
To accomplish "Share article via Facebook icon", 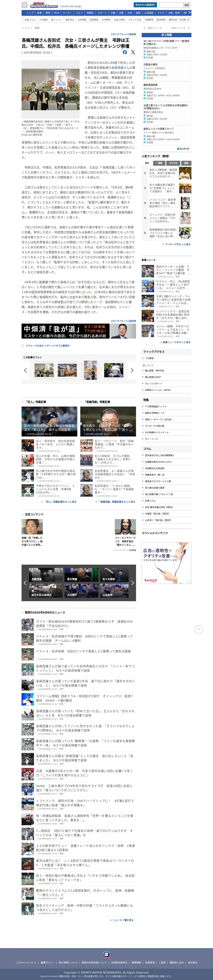I will [x=125, y=52].
